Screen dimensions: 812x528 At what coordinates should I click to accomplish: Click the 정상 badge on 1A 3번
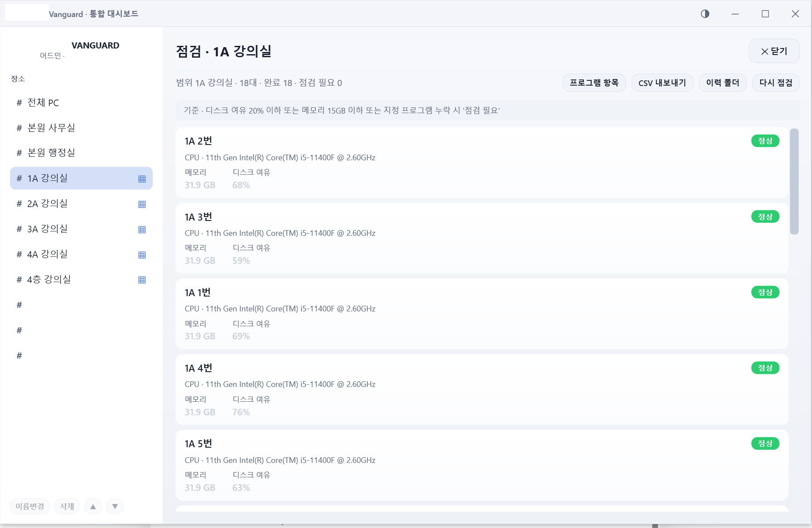coord(765,217)
